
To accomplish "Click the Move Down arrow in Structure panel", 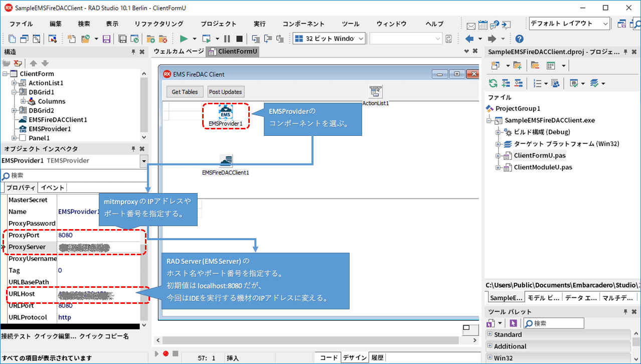I will 45,63.
